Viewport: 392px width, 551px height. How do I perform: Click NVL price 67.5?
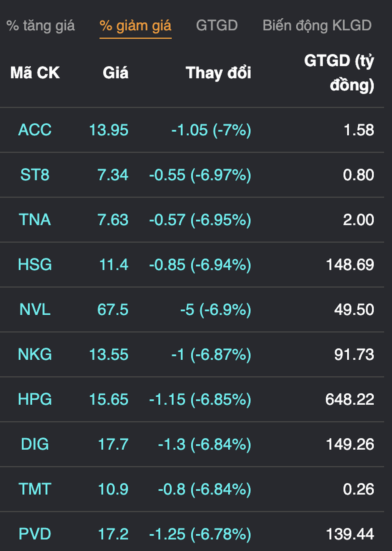(x=113, y=310)
